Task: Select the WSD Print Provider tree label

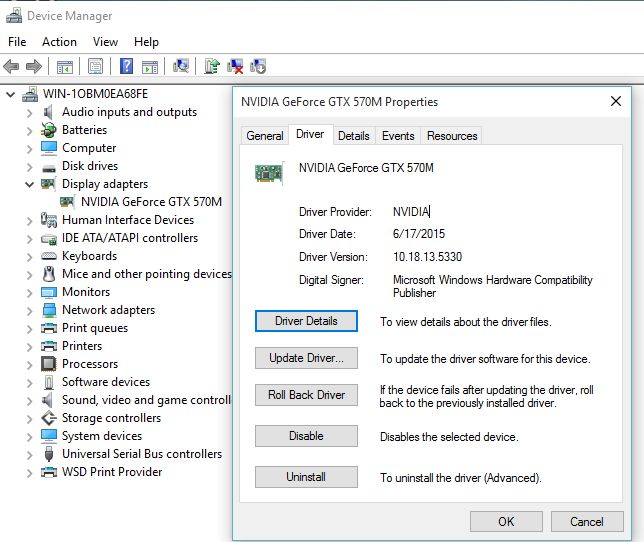Action: (112, 472)
